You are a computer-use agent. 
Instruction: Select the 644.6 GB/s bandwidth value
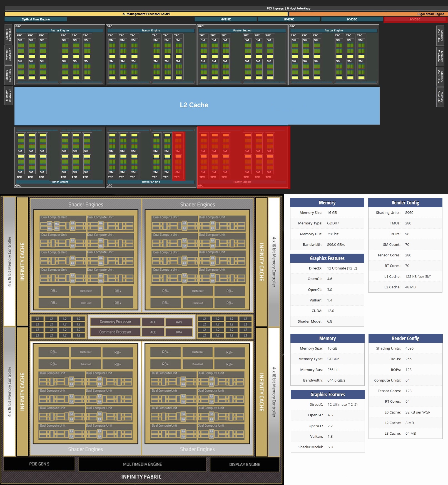[336, 380]
